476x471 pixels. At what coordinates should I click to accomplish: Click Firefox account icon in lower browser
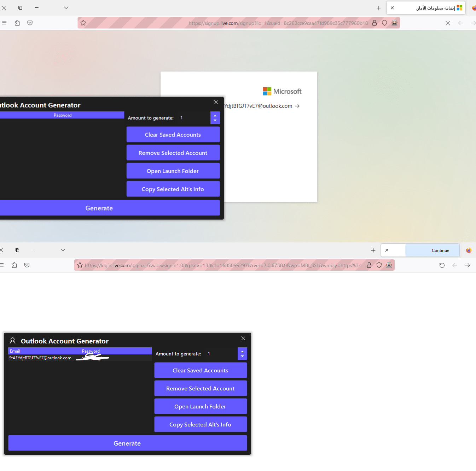point(469,250)
